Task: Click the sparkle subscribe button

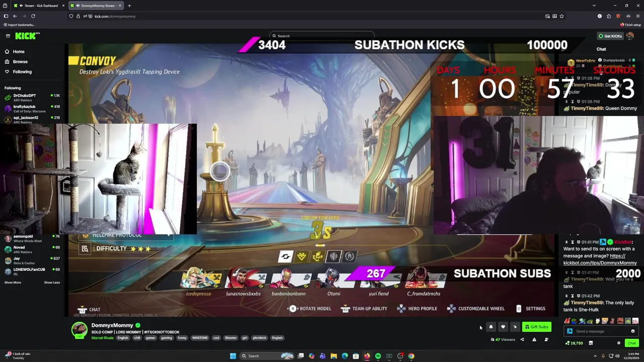Action: pyautogui.click(x=515, y=327)
